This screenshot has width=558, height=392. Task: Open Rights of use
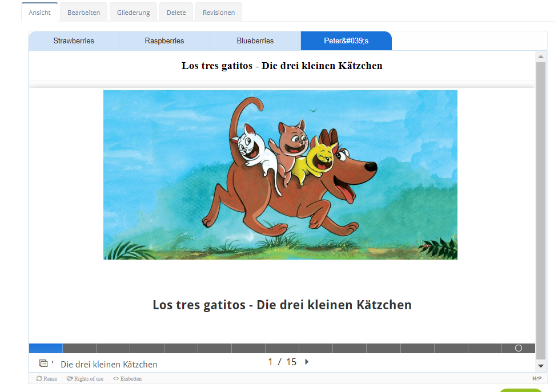click(85, 378)
